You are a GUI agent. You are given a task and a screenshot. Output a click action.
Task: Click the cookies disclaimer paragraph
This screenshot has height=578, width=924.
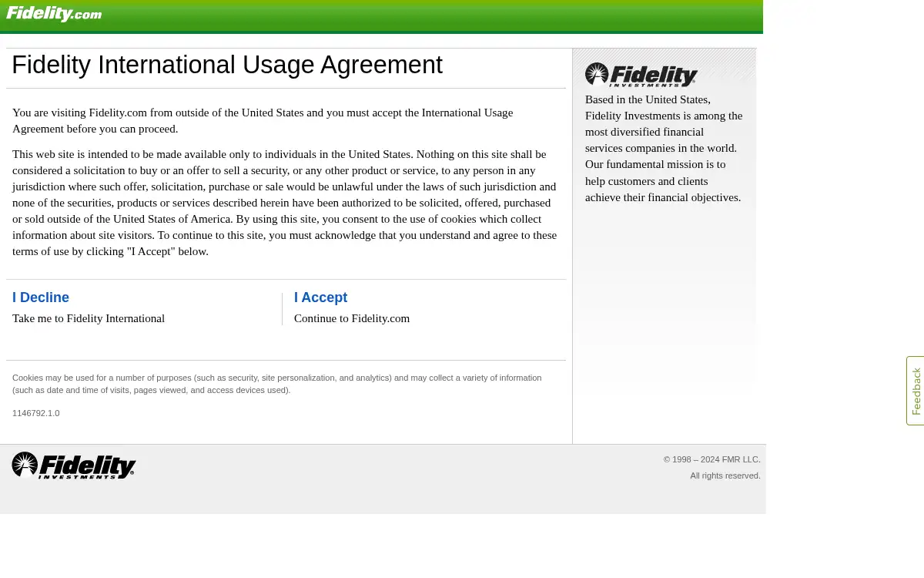point(277,384)
